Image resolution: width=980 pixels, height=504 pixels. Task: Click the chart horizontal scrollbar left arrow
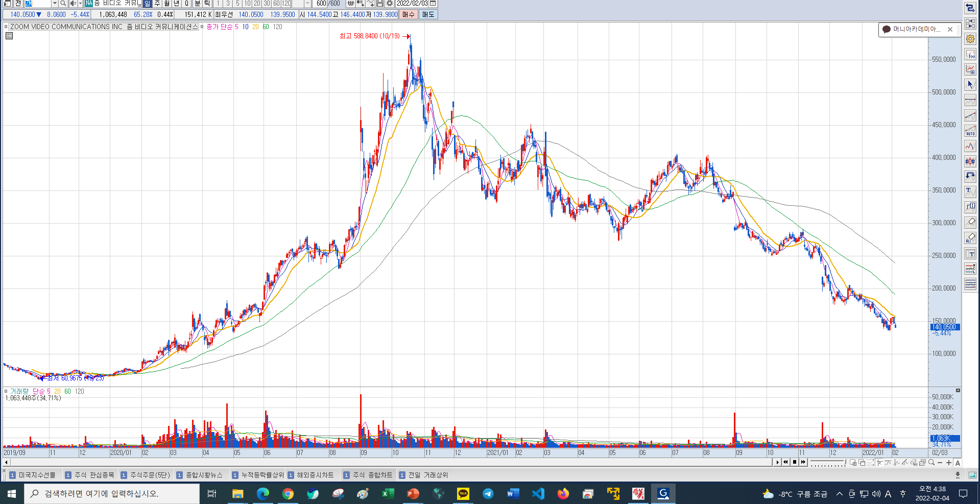pyautogui.click(x=6, y=462)
